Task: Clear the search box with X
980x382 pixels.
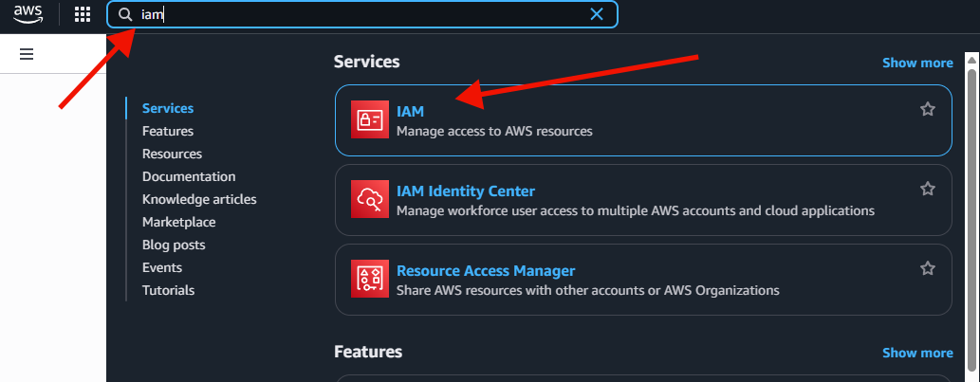Action: [x=597, y=14]
